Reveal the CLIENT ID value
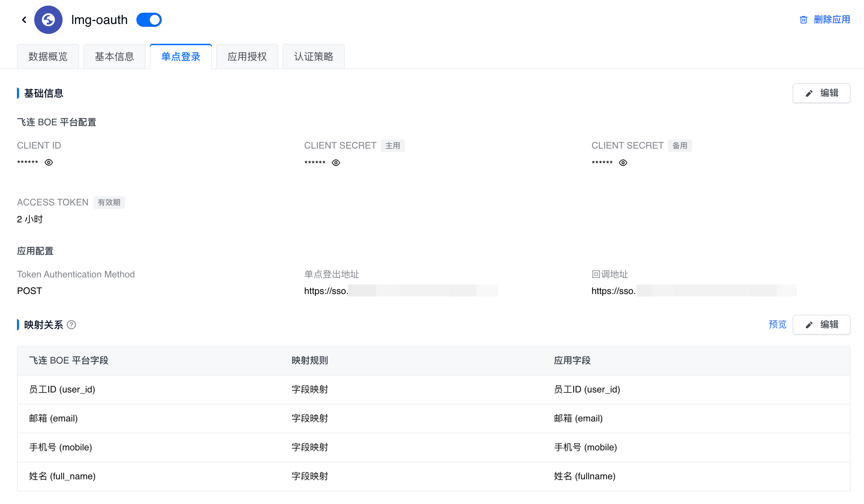The width and height of the screenshot is (864, 504). pos(49,162)
